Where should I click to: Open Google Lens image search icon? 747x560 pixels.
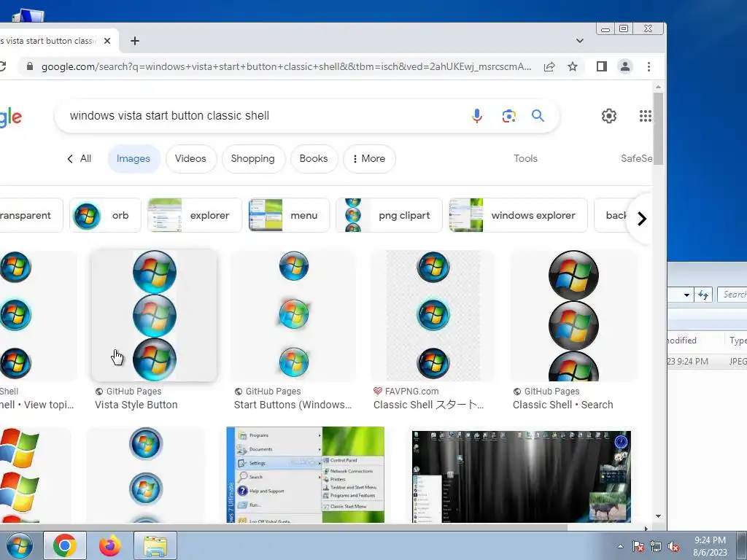508,116
